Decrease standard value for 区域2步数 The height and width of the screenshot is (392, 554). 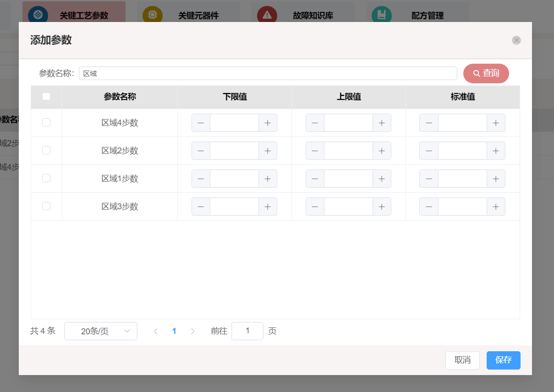point(429,151)
